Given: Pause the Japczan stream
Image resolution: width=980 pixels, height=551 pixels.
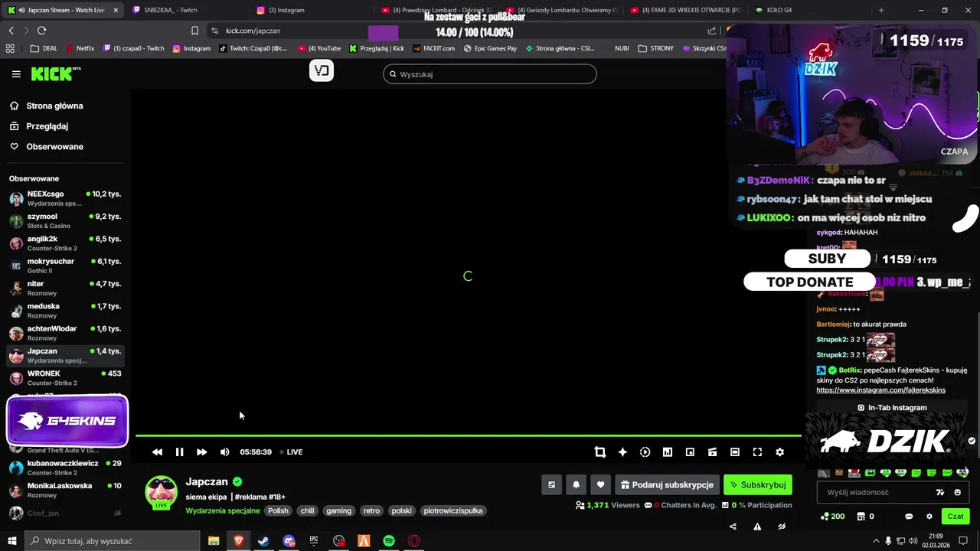Looking at the screenshot, I should point(179,452).
